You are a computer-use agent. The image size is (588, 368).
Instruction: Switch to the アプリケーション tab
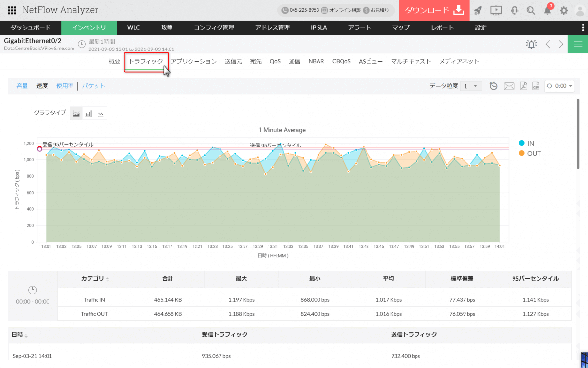pos(194,61)
